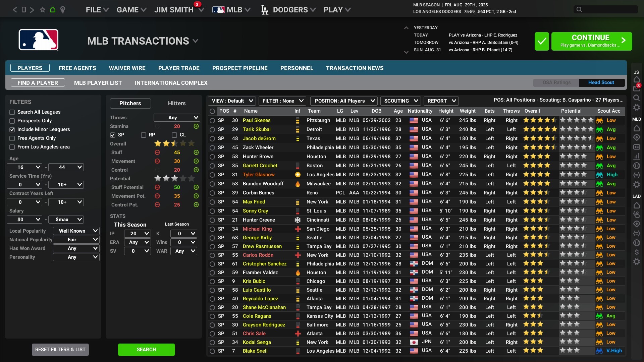
Task: Uncheck the Include Minor Leaguers filter
Action: [x=12, y=129]
